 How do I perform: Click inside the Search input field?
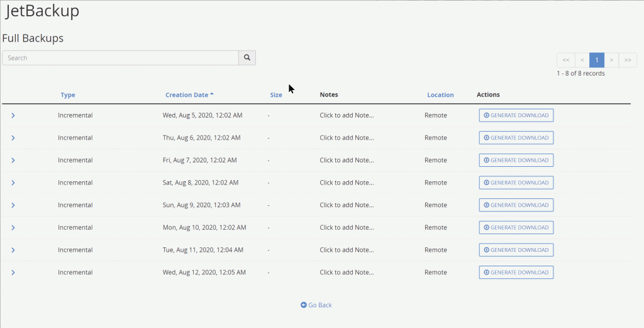click(119, 58)
